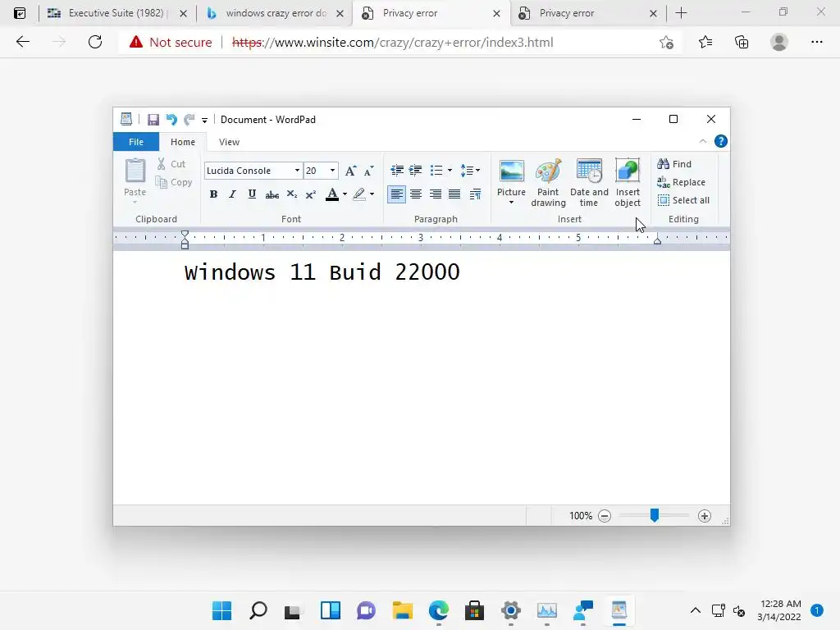Viewport: 840px width, 630px height.
Task: Click the Insert object icon
Action: pyautogui.click(x=628, y=171)
